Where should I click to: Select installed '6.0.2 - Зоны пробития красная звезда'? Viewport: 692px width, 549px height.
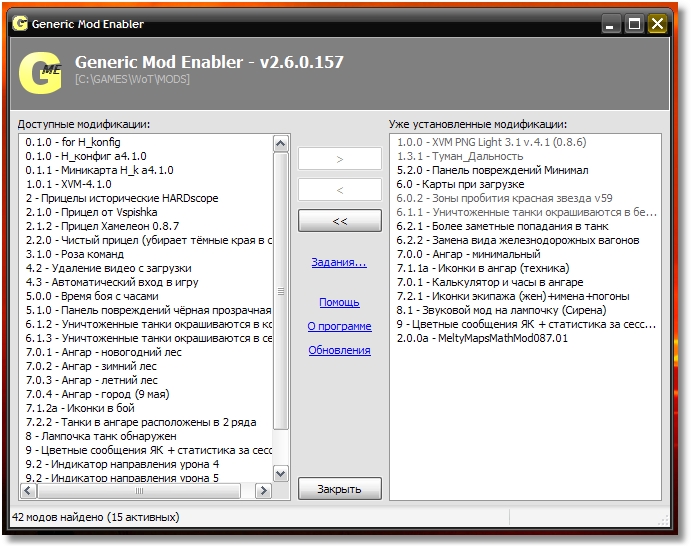click(504, 198)
